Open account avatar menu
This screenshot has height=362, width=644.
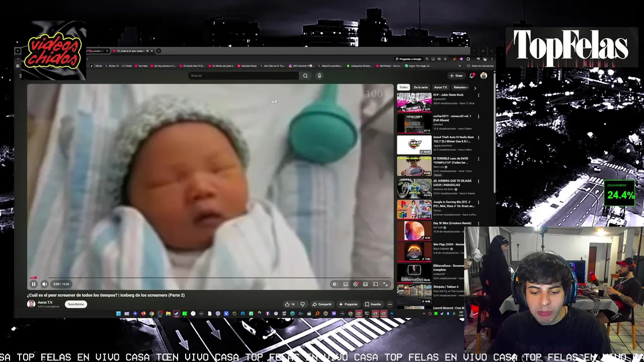click(484, 75)
